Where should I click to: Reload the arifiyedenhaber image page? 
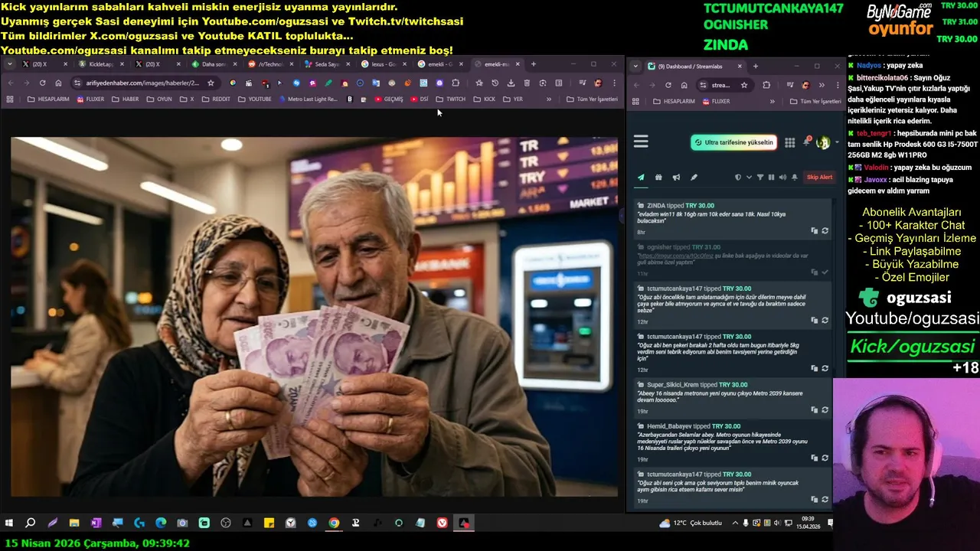click(42, 83)
